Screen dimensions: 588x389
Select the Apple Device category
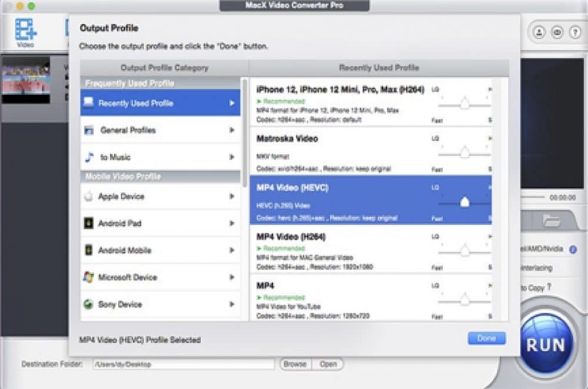[161, 196]
